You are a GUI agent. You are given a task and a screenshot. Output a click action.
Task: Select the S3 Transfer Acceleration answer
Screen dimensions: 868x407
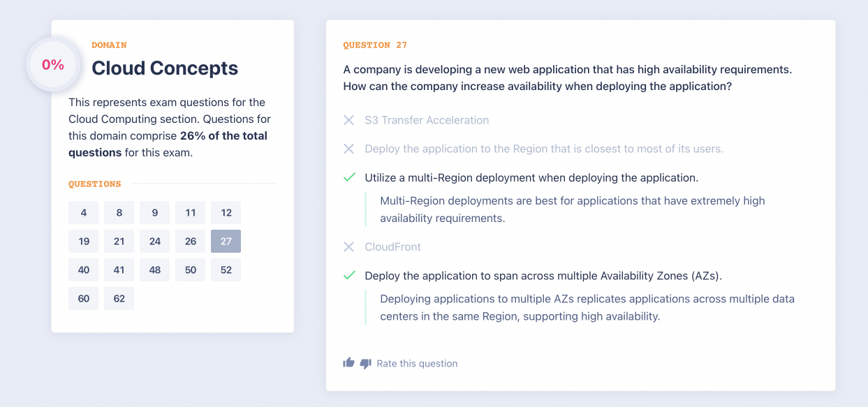[427, 120]
